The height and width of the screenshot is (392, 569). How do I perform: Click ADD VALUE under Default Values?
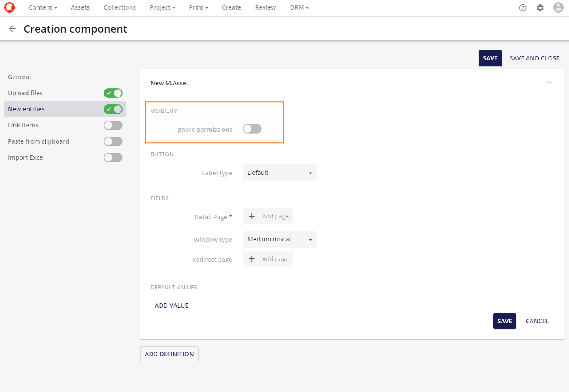[x=171, y=305]
